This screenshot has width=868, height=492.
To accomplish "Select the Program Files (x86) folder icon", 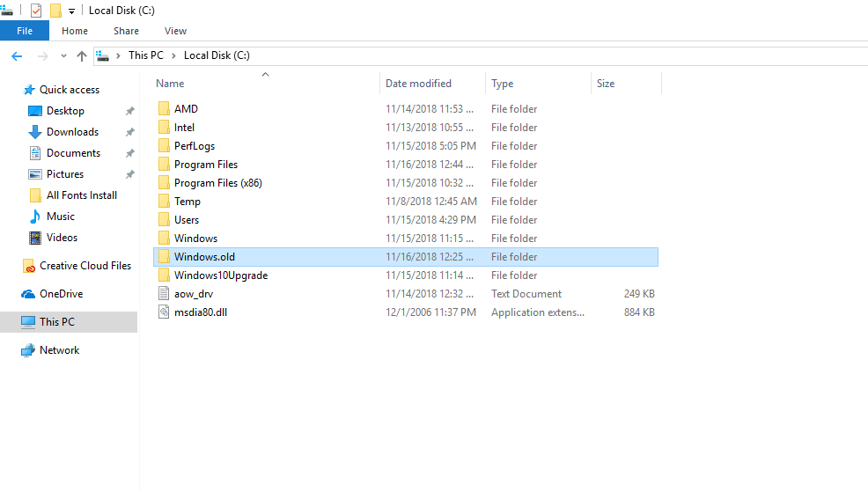I will pyautogui.click(x=164, y=183).
